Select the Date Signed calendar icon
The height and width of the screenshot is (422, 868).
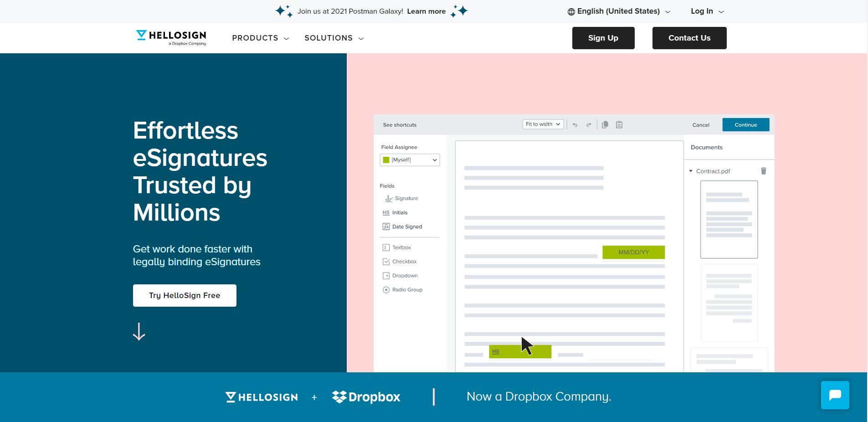(x=386, y=226)
